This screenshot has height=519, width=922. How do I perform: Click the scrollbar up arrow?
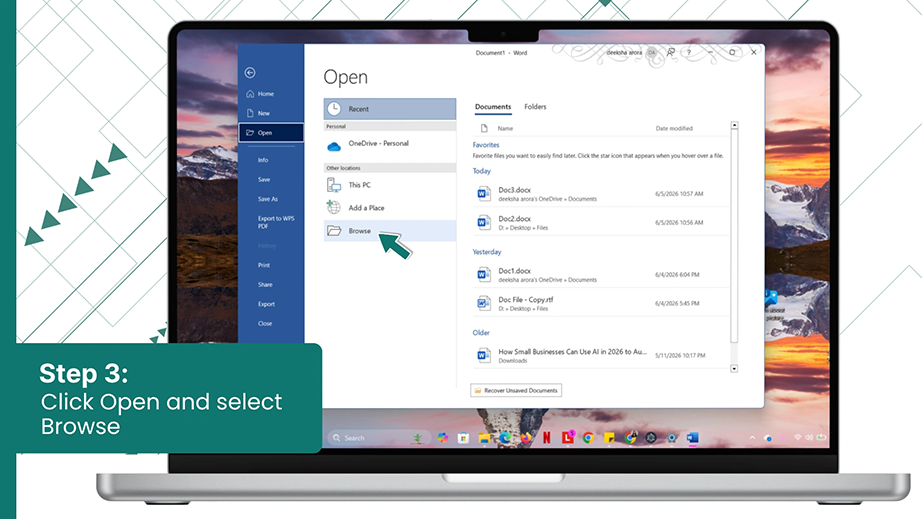[734, 125]
